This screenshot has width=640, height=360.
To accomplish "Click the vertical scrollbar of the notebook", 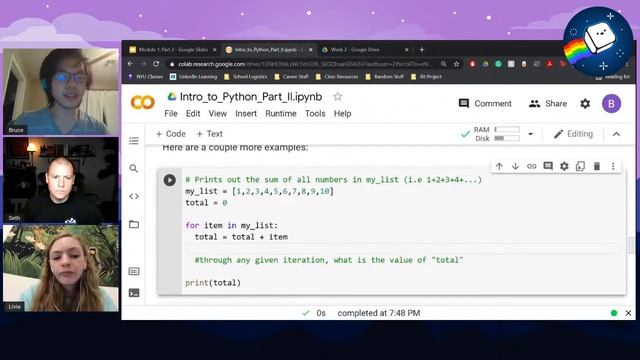I will click(631, 245).
